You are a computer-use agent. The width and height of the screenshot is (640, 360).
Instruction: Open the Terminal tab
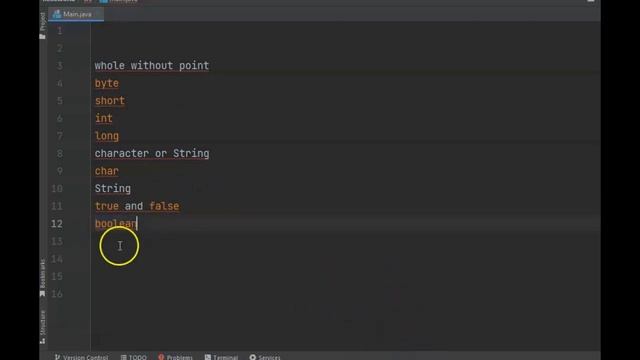pyautogui.click(x=221, y=357)
